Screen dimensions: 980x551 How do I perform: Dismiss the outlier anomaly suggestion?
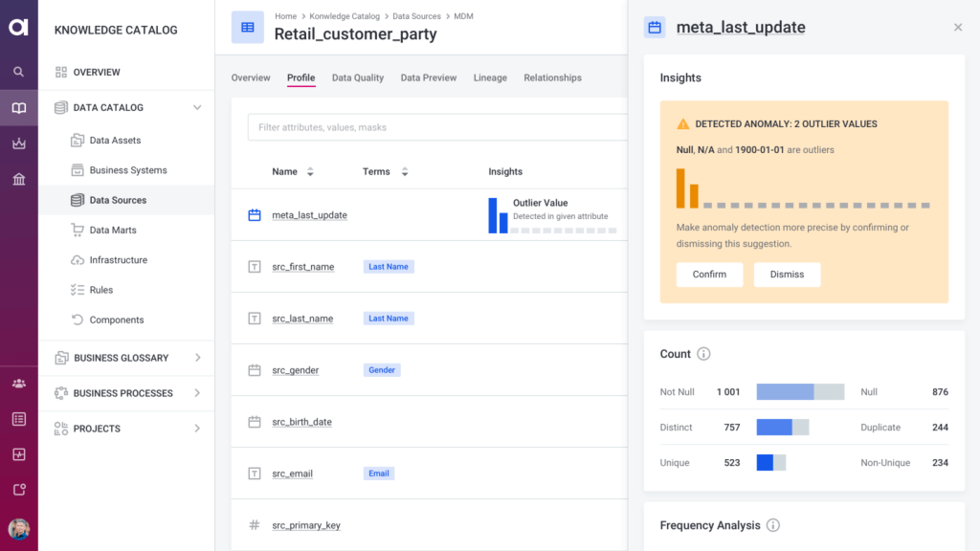(786, 275)
